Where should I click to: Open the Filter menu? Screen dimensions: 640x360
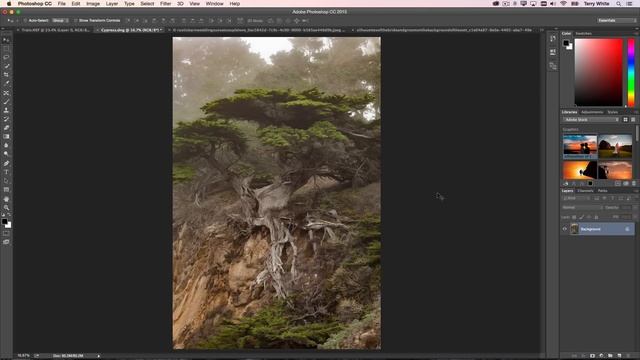click(x=165, y=4)
